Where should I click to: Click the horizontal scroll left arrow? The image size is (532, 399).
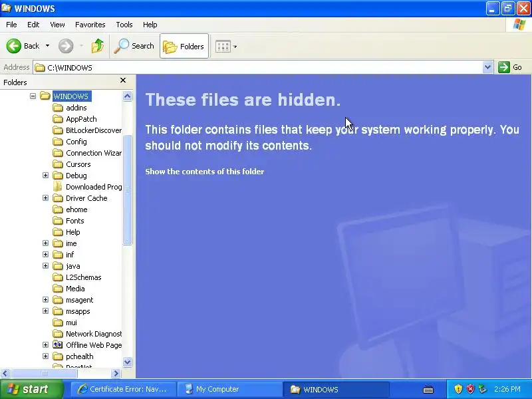click(5, 373)
